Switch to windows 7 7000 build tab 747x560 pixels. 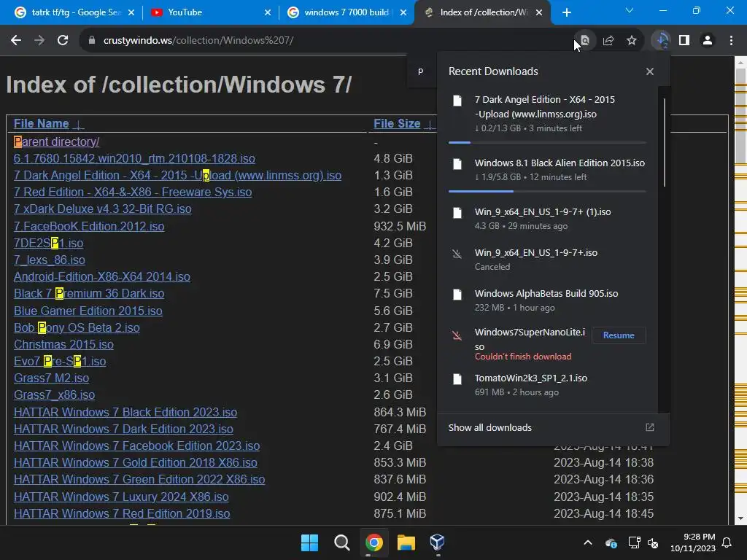click(x=347, y=12)
